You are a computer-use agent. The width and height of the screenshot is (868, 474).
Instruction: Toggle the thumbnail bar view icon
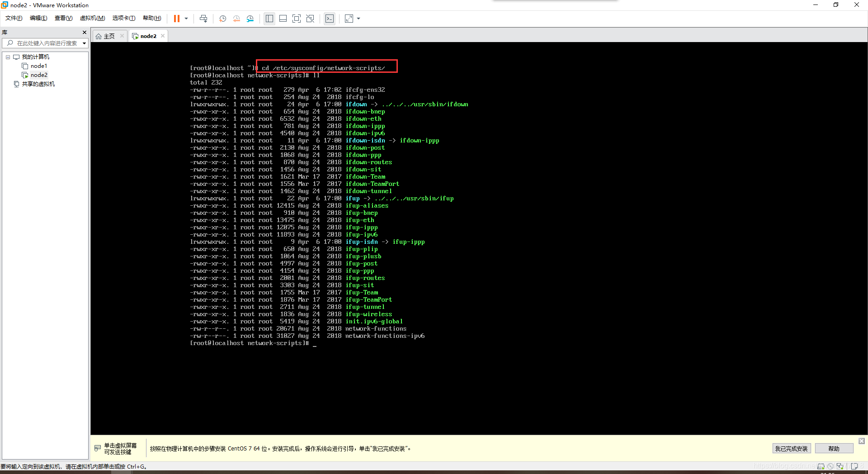pyautogui.click(x=283, y=19)
